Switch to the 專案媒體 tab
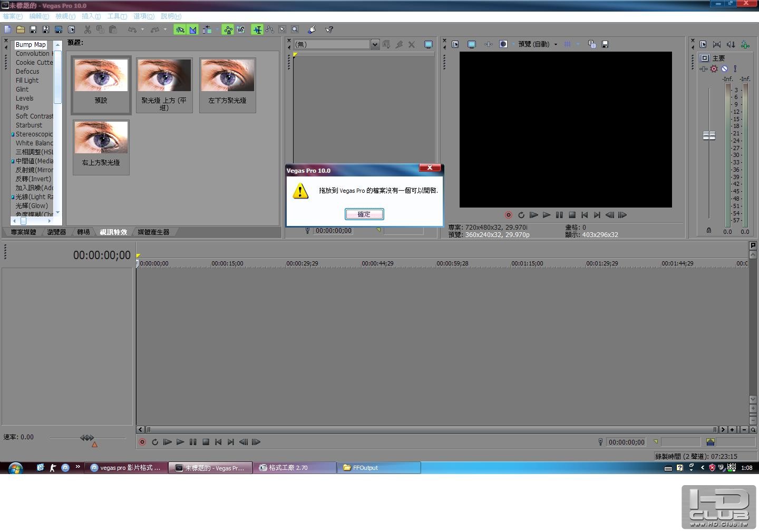Viewport: 759px width, 532px height. click(x=23, y=232)
